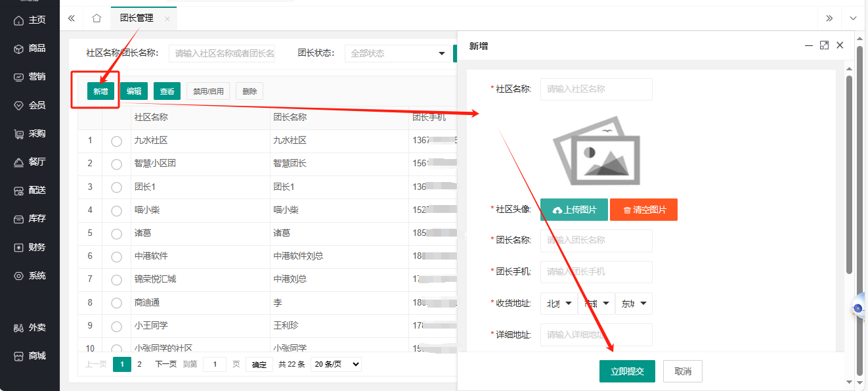This screenshot has width=868, height=391.
Task: Open the 团长状态 全部状态 dropdown
Action: click(398, 53)
